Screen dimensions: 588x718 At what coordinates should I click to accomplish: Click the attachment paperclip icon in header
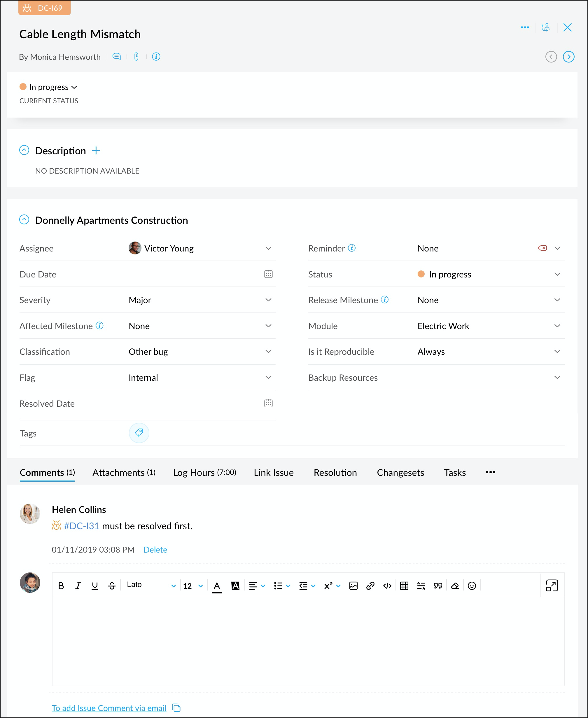click(x=136, y=57)
